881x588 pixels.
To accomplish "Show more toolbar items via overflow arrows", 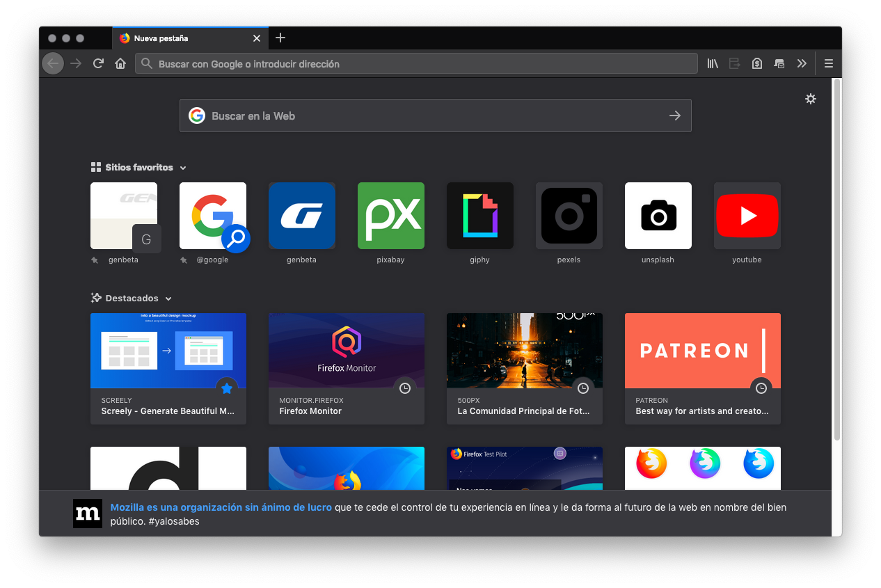I will tap(802, 63).
